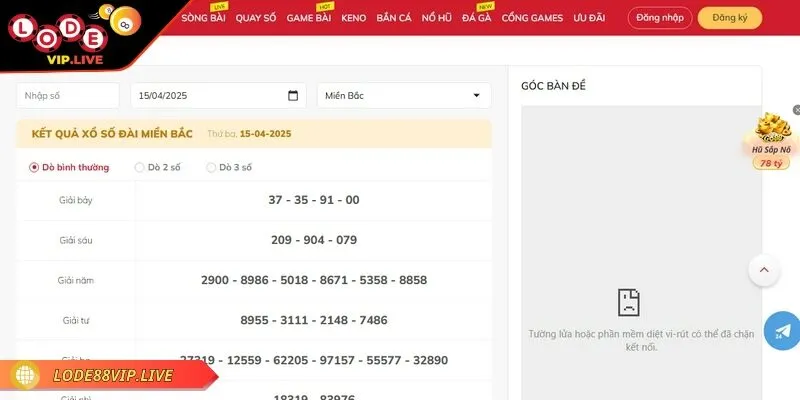Expand the Miền Bắc region dropdown

pyautogui.click(x=404, y=96)
